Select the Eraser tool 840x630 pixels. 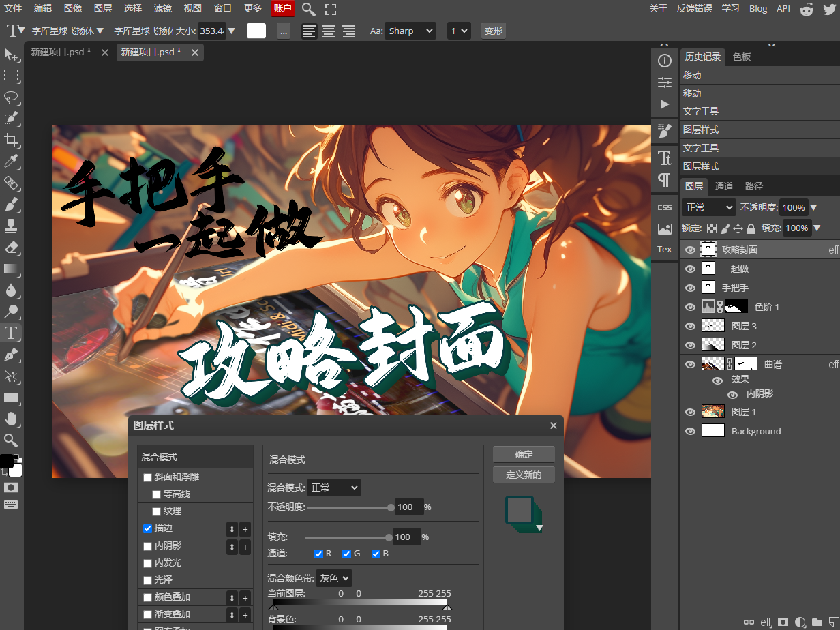11,247
